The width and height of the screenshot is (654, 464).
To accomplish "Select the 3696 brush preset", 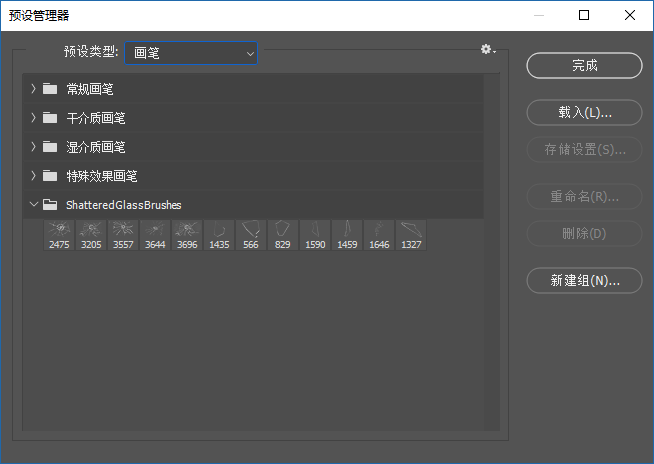I will click(x=187, y=235).
